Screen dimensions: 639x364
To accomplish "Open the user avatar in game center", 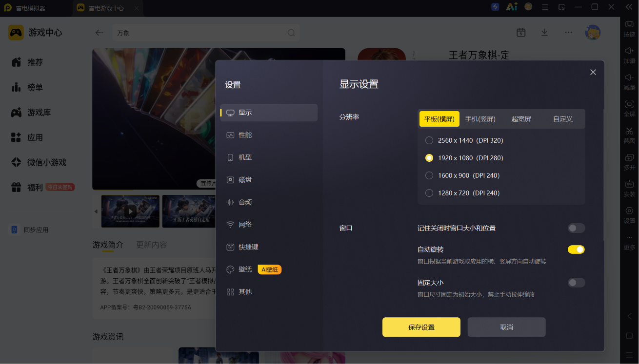I will tap(593, 32).
